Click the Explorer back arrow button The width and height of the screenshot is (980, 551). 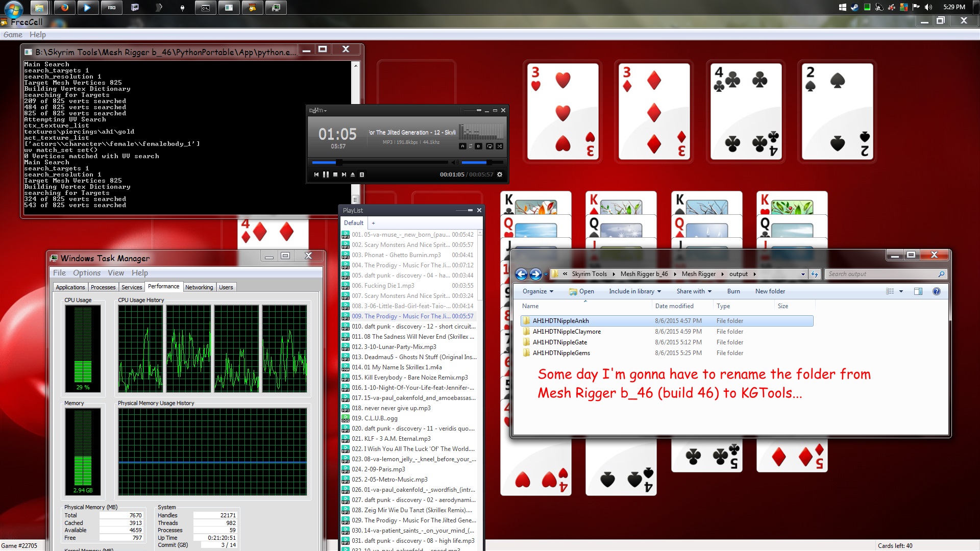[x=521, y=274]
